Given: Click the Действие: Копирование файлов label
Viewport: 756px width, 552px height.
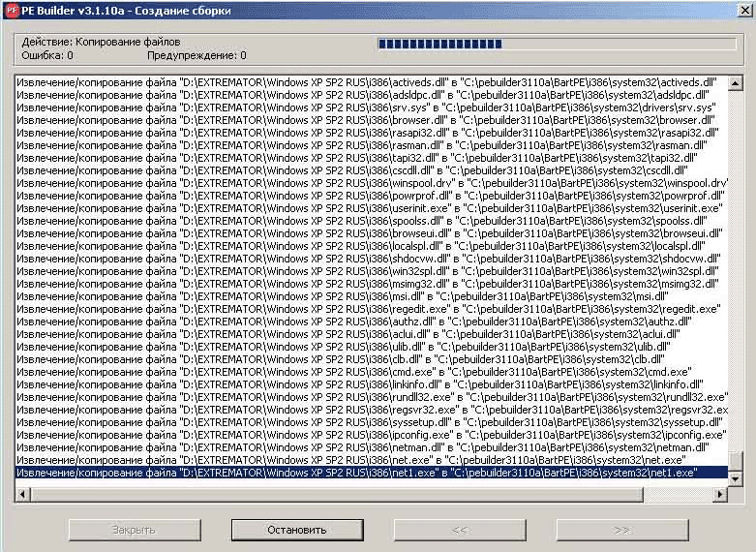Looking at the screenshot, I should 102,42.
